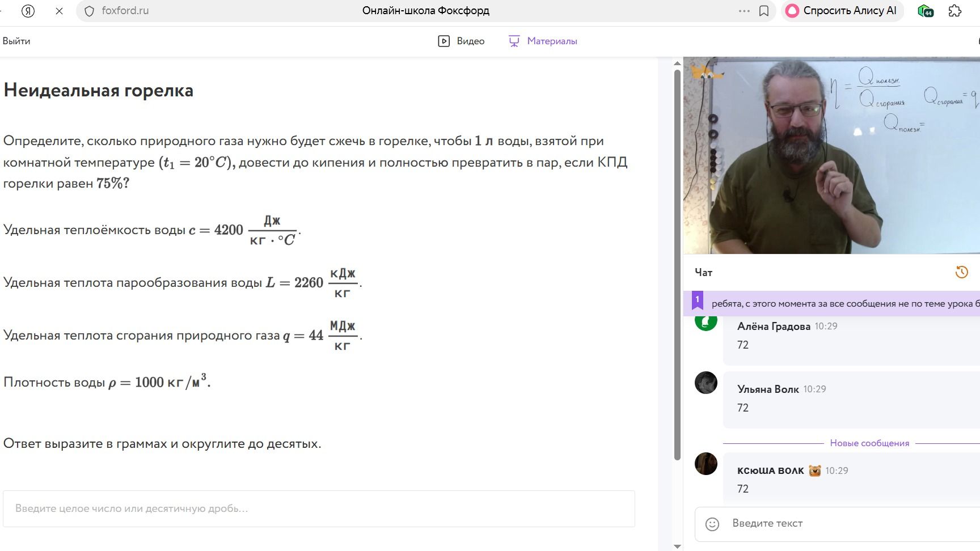Open the ad blocker extension showing 44

926,11
